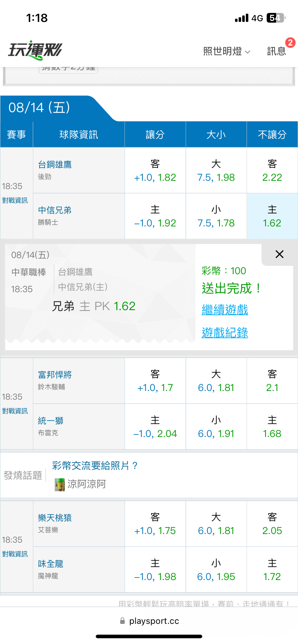Toggle 中信兄弟 home moneyline 1.62
The height and width of the screenshot is (644, 298).
(272, 216)
